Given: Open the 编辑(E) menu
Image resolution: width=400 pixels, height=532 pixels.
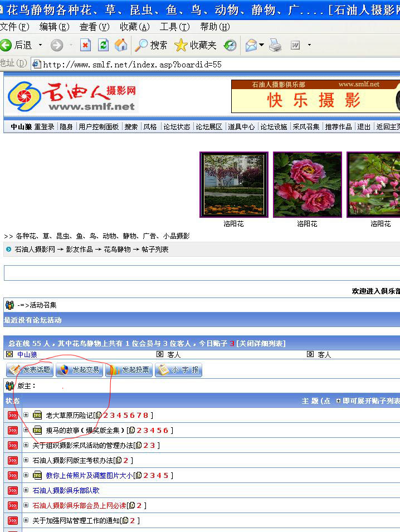Looking at the screenshot, I should 54,27.
